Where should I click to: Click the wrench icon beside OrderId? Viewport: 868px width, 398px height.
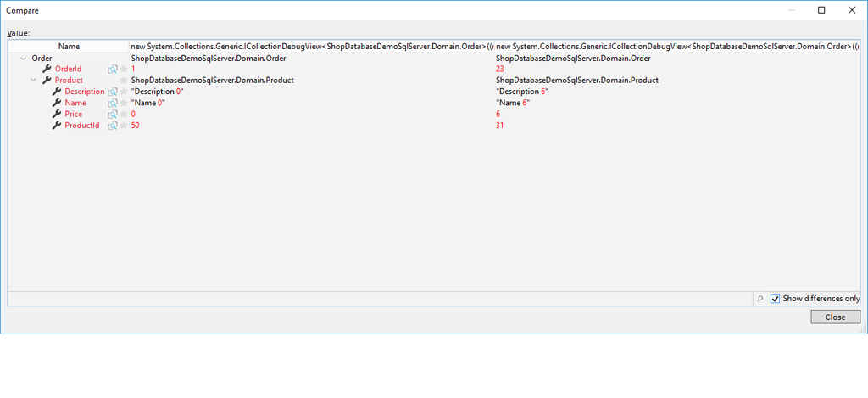coord(47,70)
